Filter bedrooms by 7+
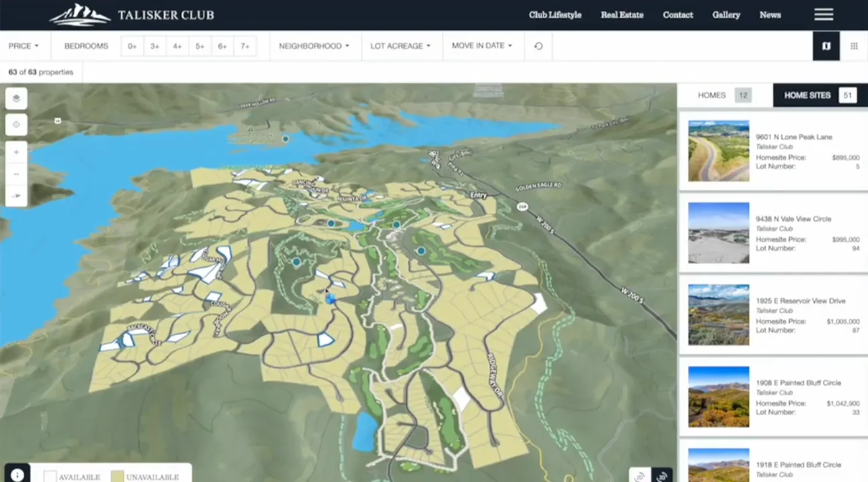Screen dimensions: 868x482 (x=245, y=46)
